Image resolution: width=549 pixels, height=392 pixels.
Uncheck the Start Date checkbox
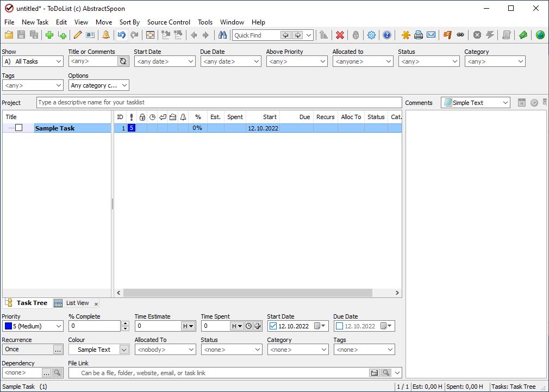pyautogui.click(x=273, y=326)
